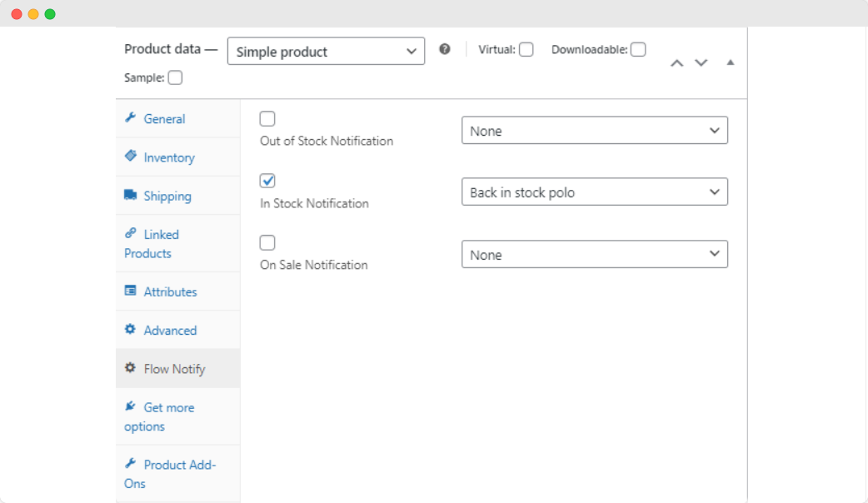This screenshot has height=503, width=868.
Task: Select the General tab wrench icon
Action: [130, 118]
